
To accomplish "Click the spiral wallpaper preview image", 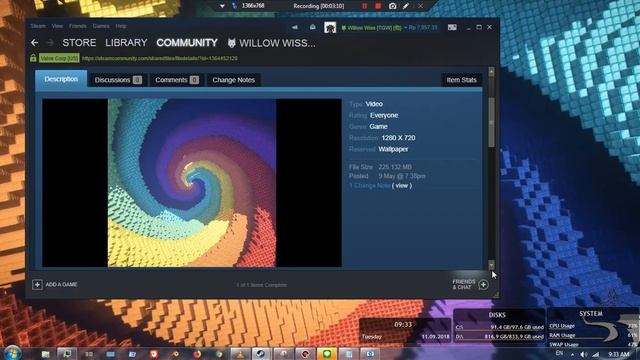I will pos(192,182).
